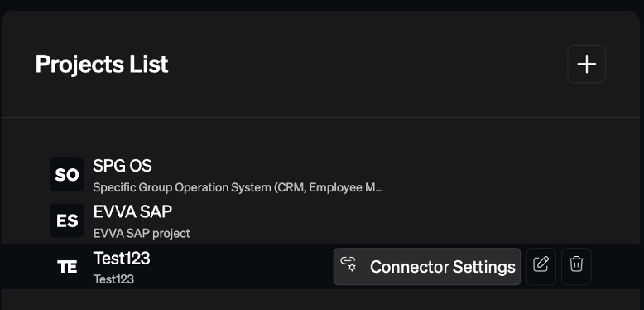Click the divider line below Projects List
The image size is (644, 310).
pyautogui.click(x=321, y=117)
